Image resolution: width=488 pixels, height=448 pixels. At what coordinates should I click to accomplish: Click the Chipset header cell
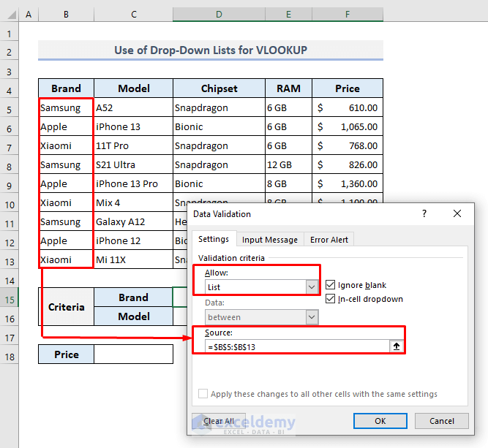[x=219, y=88]
